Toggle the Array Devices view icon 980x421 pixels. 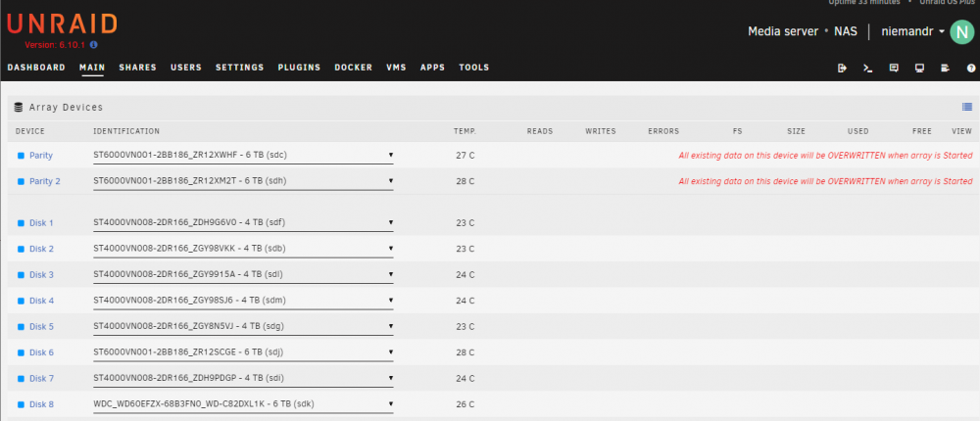tap(967, 107)
